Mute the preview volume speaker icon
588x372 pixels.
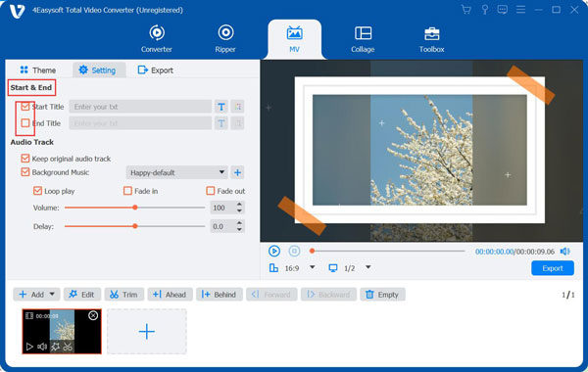pyautogui.click(x=564, y=252)
